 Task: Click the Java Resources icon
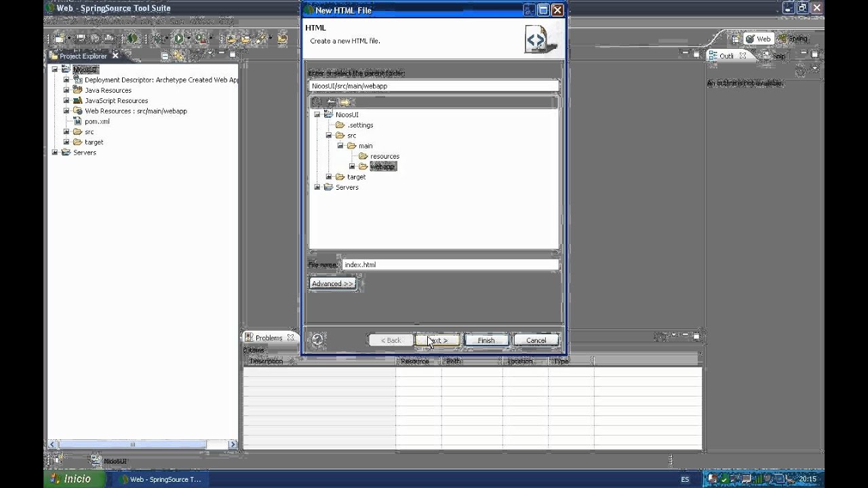(x=77, y=90)
